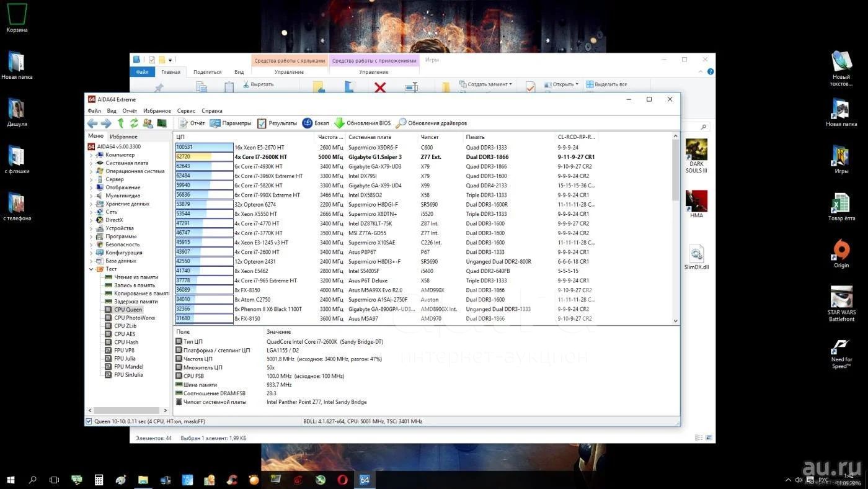Expand the Отображение tree node
Screen dimensions: 868x489
coord(91,187)
